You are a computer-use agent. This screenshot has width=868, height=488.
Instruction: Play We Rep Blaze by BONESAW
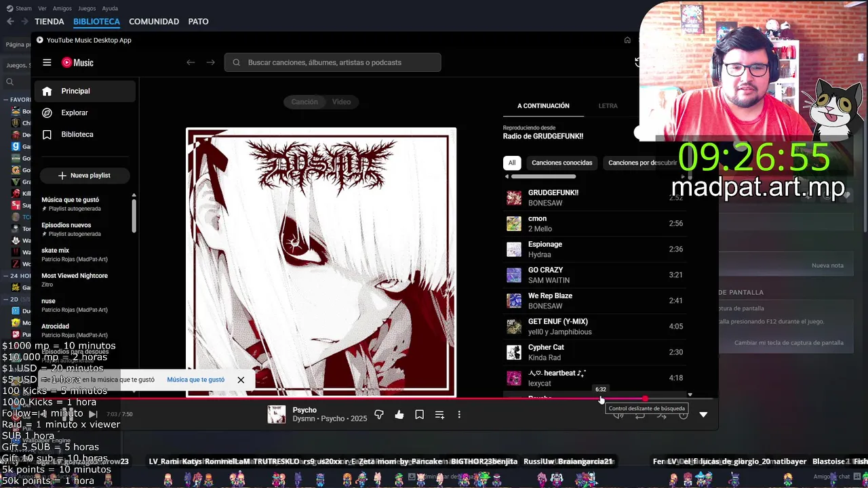[x=595, y=301]
